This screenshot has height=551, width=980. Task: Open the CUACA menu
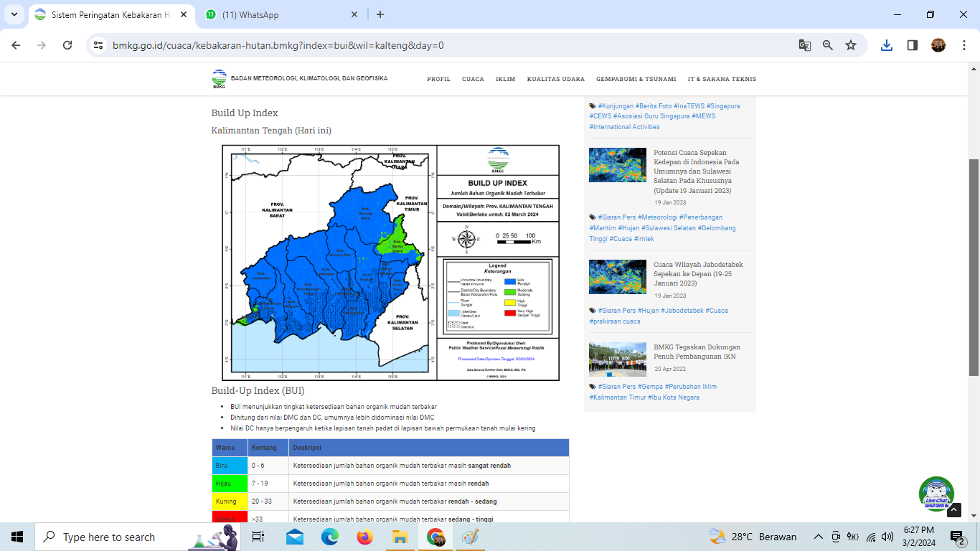[473, 79]
